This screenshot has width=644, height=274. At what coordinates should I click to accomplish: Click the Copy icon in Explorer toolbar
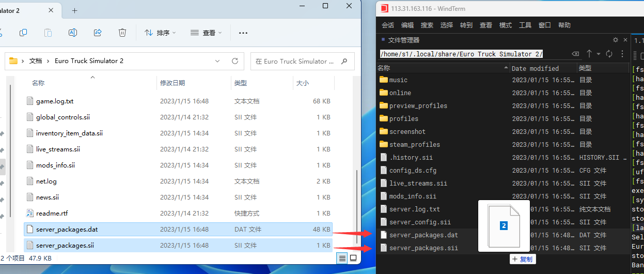point(23,33)
